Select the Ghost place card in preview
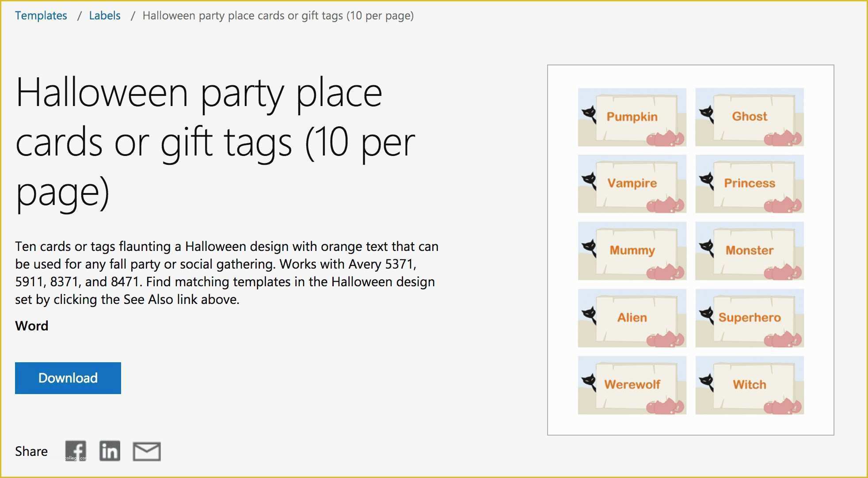The image size is (868, 478). click(750, 117)
